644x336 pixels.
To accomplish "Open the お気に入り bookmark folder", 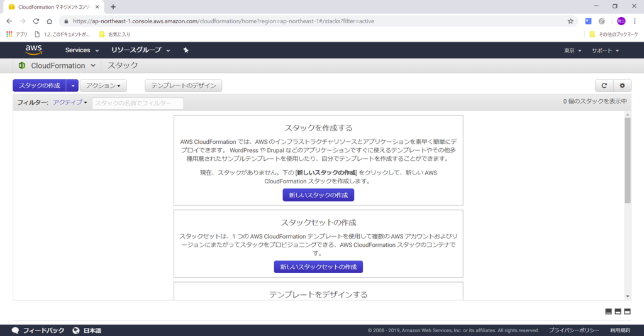I will pos(114,35).
